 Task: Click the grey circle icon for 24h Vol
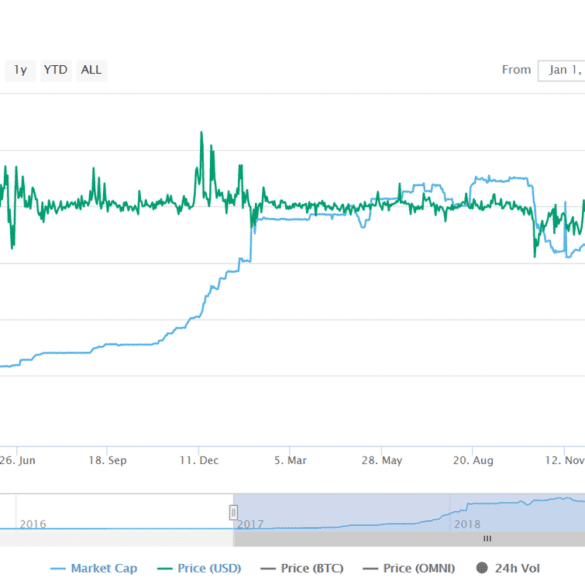pyautogui.click(x=482, y=568)
